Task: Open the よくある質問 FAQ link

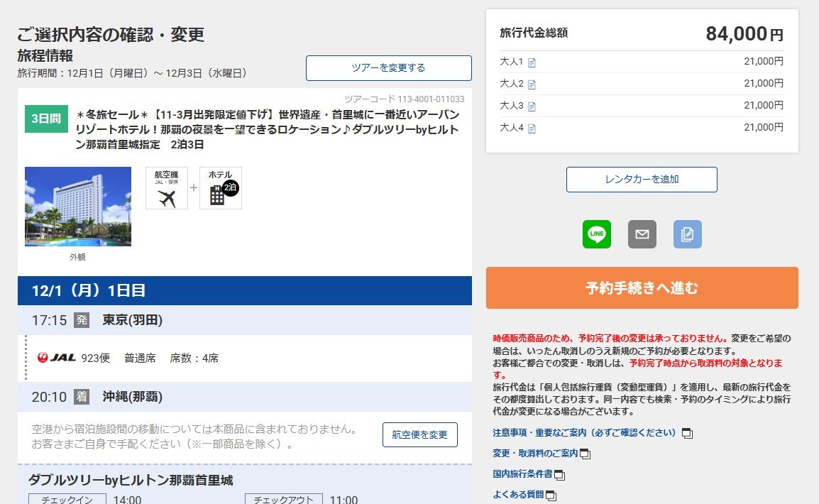Action: point(518,494)
